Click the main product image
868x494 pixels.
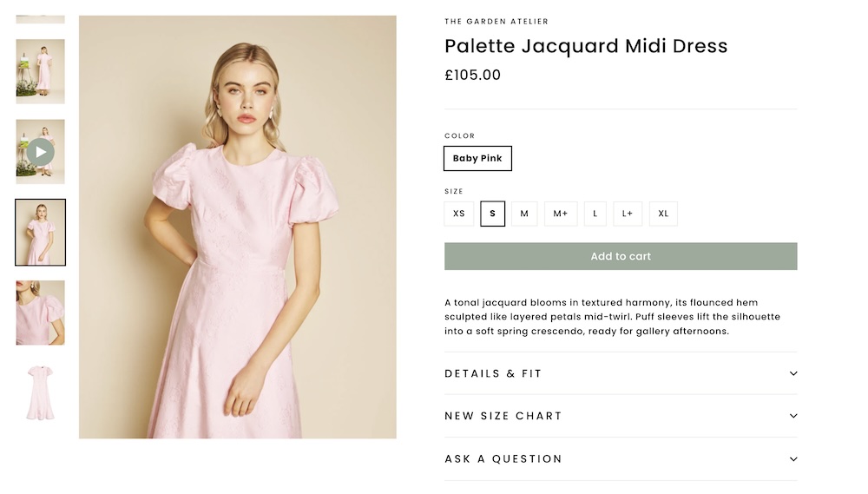click(x=237, y=227)
